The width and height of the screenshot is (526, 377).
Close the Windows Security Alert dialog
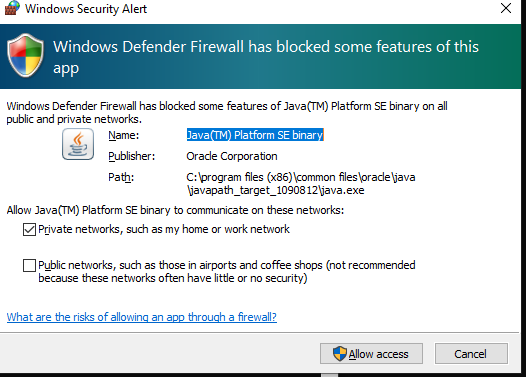[506, 8]
